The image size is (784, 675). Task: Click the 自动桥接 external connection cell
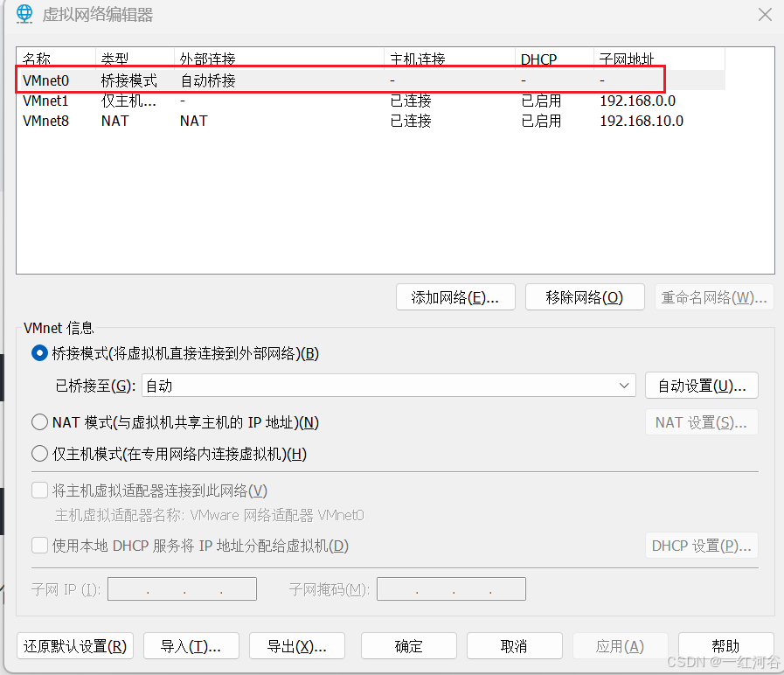208,80
